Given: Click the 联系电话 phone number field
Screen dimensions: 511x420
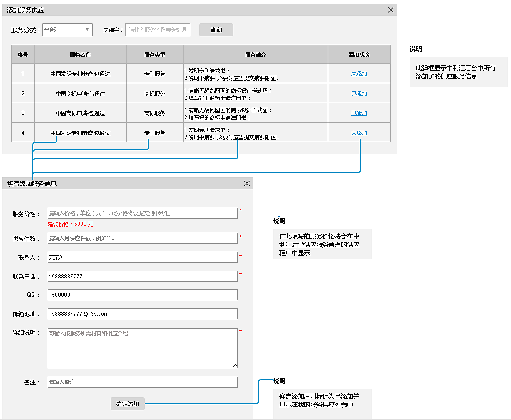Looking at the screenshot, I should coord(143,276).
